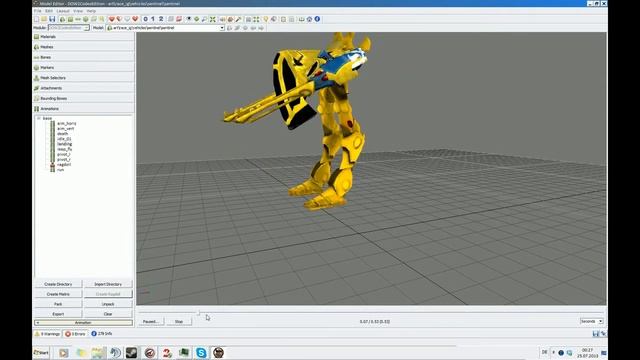Open Skype from the taskbar
The height and width of the screenshot is (360, 640).
(x=201, y=353)
